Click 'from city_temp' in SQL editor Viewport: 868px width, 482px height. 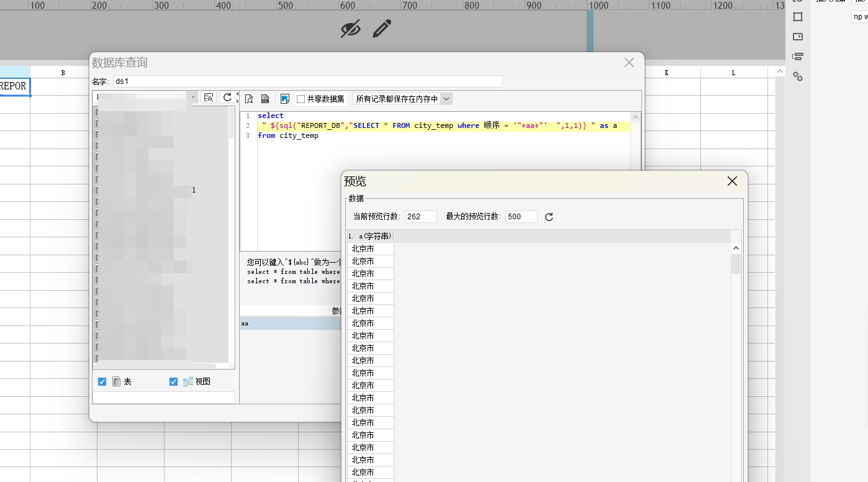click(x=287, y=135)
